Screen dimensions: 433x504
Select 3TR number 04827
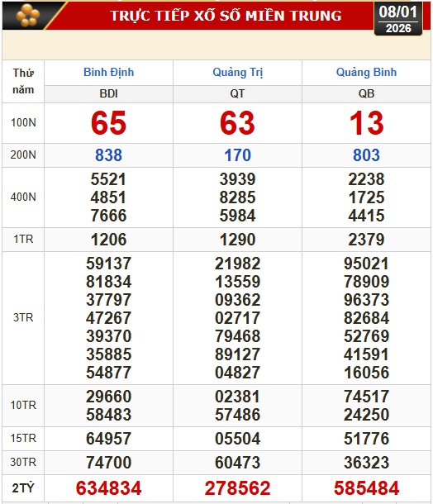pyautogui.click(x=237, y=372)
